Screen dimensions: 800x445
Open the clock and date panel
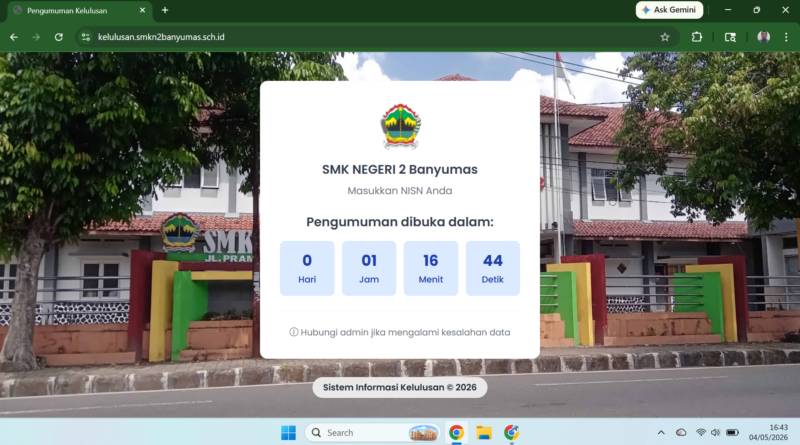point(768,433)
